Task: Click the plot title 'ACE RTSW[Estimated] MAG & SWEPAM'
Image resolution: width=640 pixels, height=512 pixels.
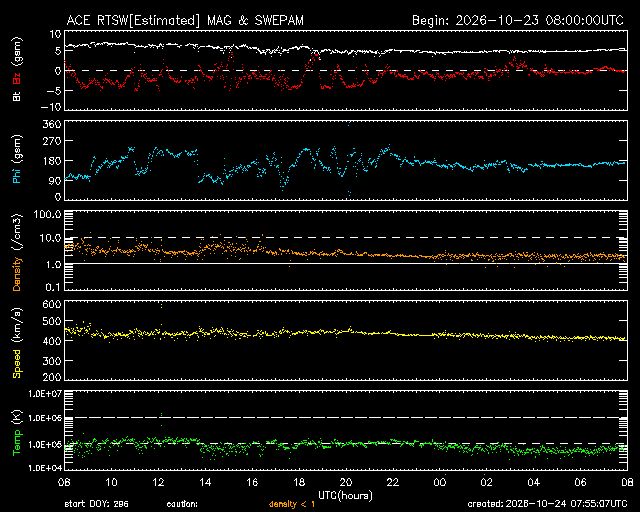Action: [x=185, y=20]
